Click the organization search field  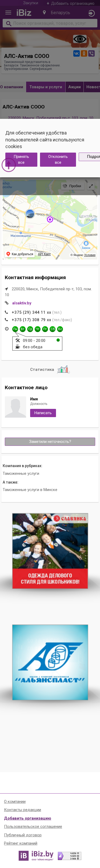(x=50, y=23)
